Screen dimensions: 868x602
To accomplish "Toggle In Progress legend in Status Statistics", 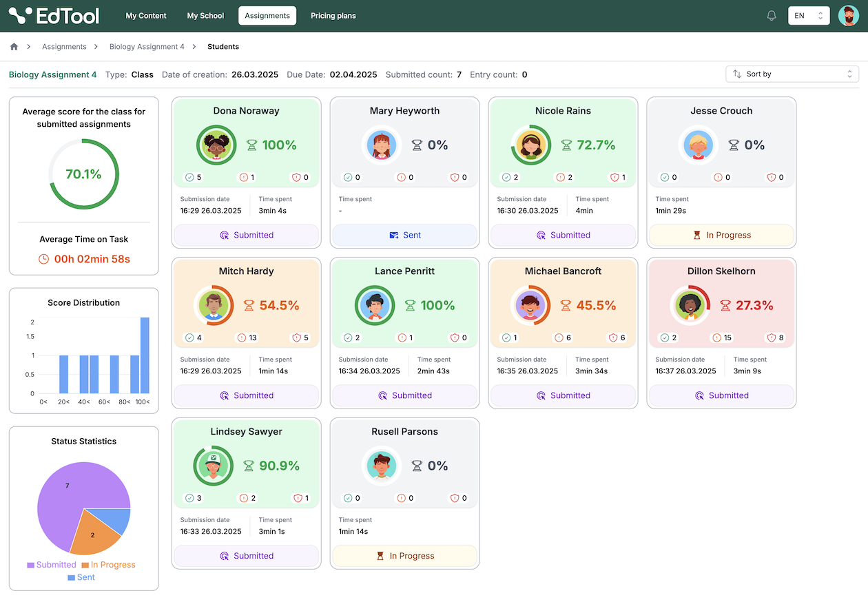I will 108,565.
